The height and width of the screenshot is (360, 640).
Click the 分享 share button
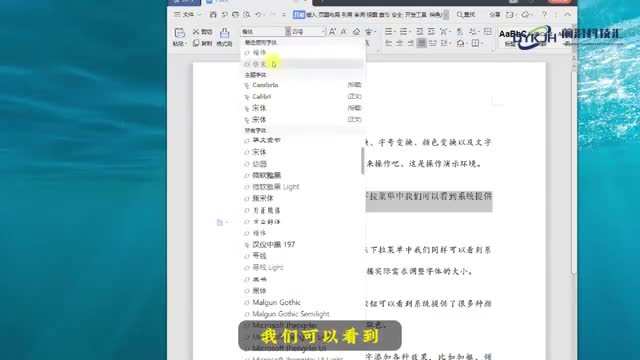tap(495, 15)
